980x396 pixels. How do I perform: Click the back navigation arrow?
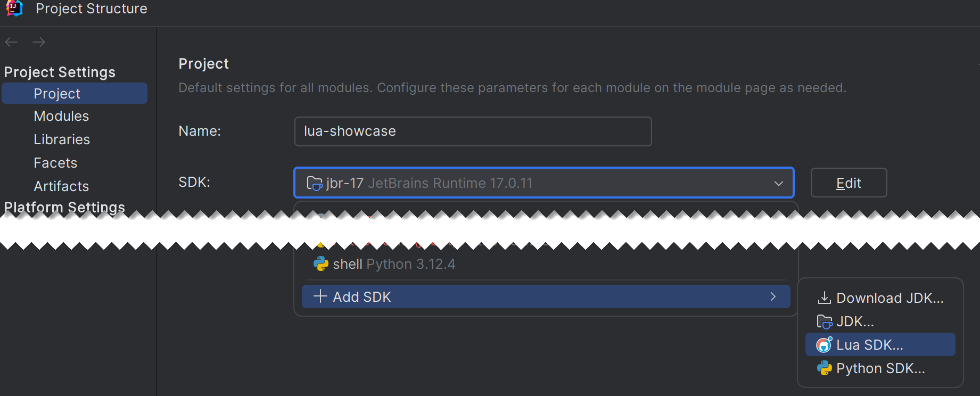coord(11,42)
